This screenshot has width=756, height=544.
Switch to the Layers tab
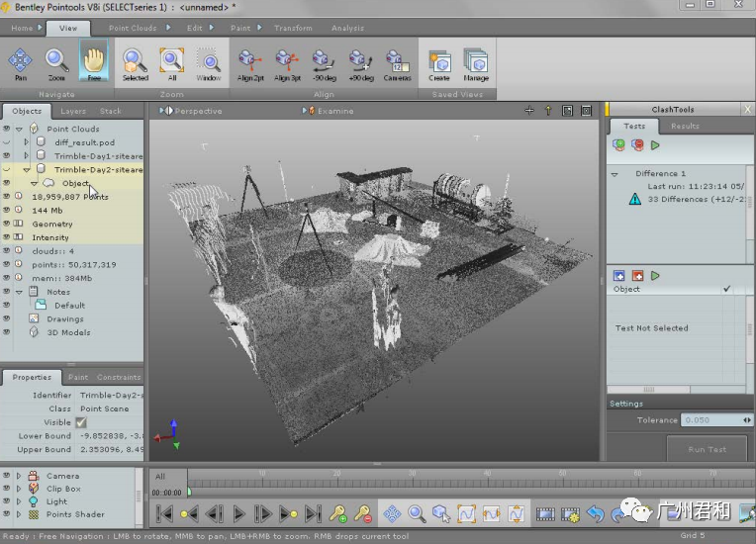[x=73, y=112]
